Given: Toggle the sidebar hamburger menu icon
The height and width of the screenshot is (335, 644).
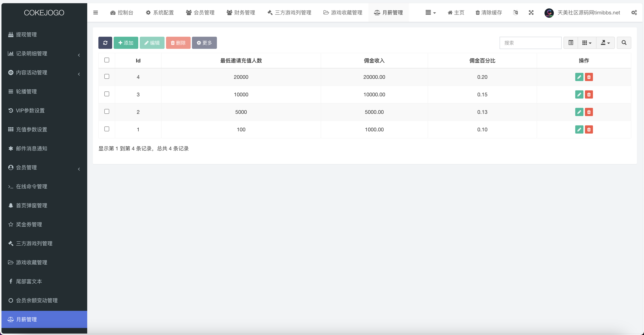Looking at the screenshot, I should point(95,12).
